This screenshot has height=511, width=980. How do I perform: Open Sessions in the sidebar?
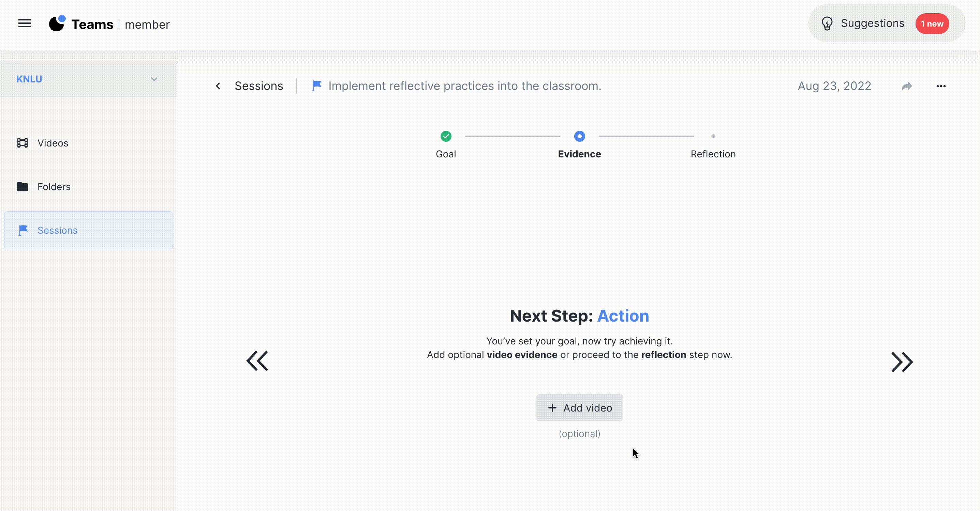click(x=57, y=230)
